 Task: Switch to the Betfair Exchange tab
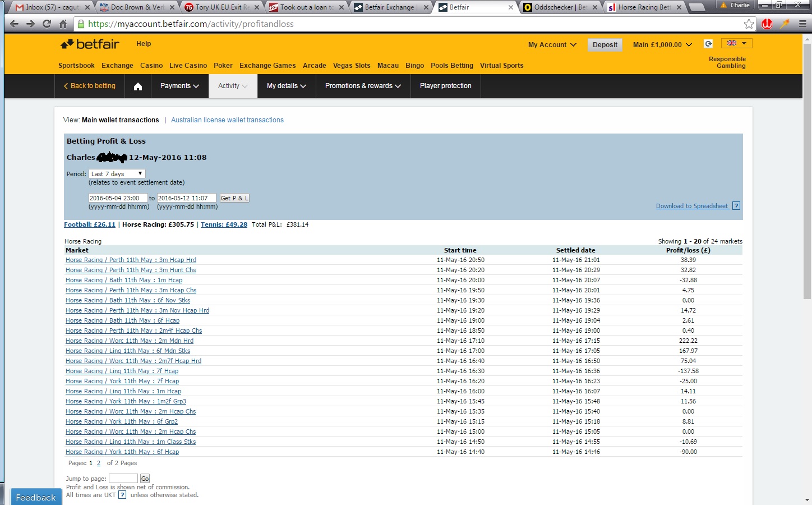[391, 7]
